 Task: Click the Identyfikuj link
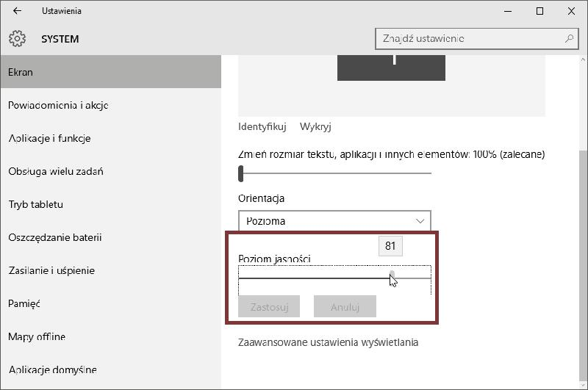262,126
